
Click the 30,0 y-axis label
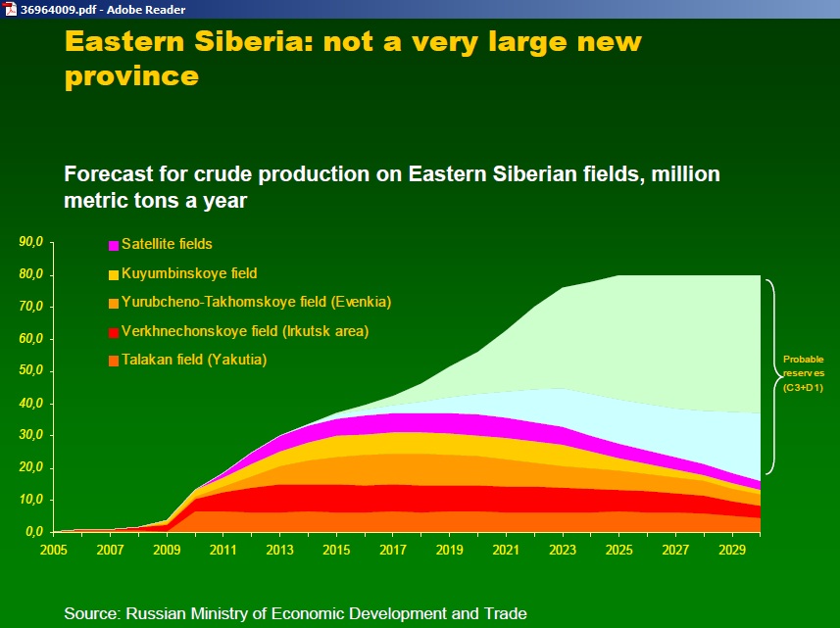pos(31,435)
